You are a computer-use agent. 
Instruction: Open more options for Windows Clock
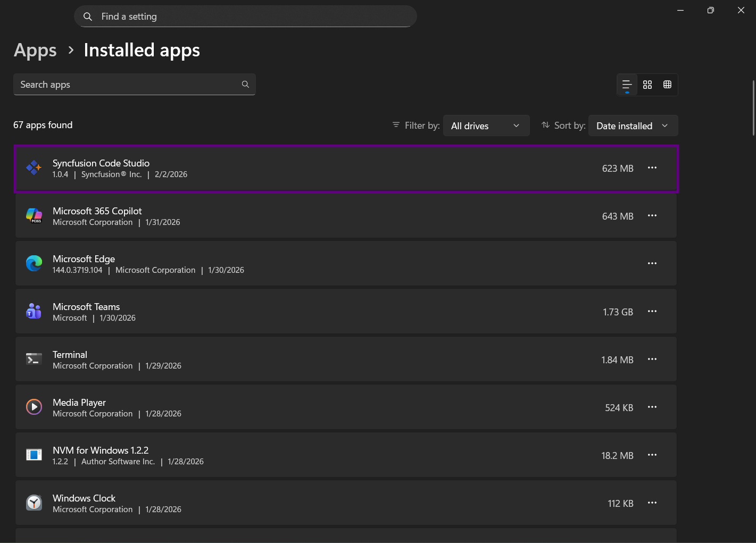pyautogui.click(x=652, y=503)
